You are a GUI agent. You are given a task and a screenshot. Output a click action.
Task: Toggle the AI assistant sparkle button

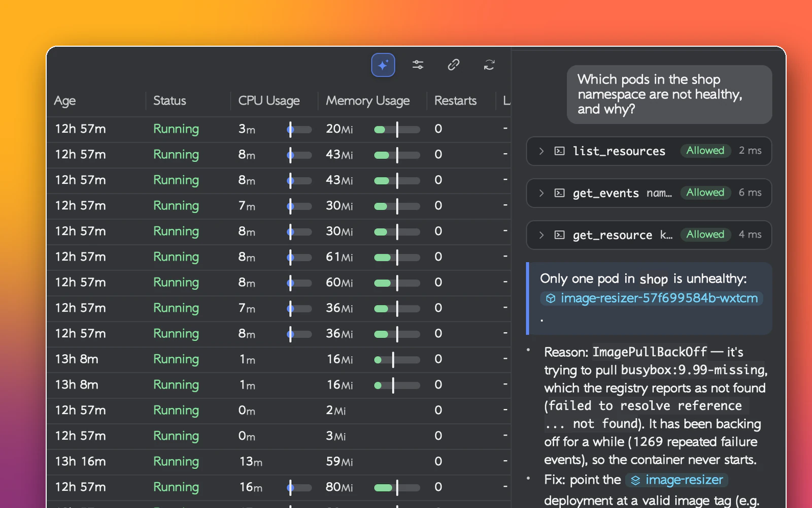(x=383, y=65)
